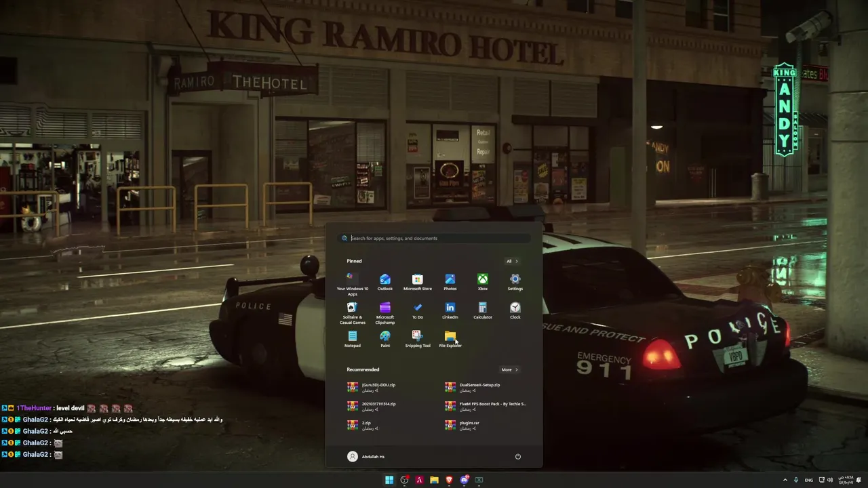Launch Microsoft Clipchamp
This screenshot has width=868, height=488.
(x=385, y=313)
